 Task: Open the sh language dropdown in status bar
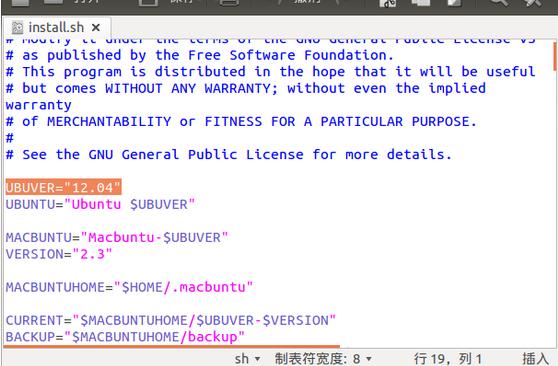[247, 359]
